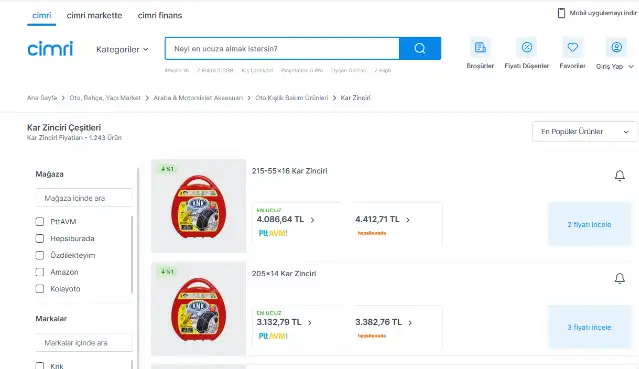Set price alert bell for 205×14 Kar Zinciri

tap(619, 278)
